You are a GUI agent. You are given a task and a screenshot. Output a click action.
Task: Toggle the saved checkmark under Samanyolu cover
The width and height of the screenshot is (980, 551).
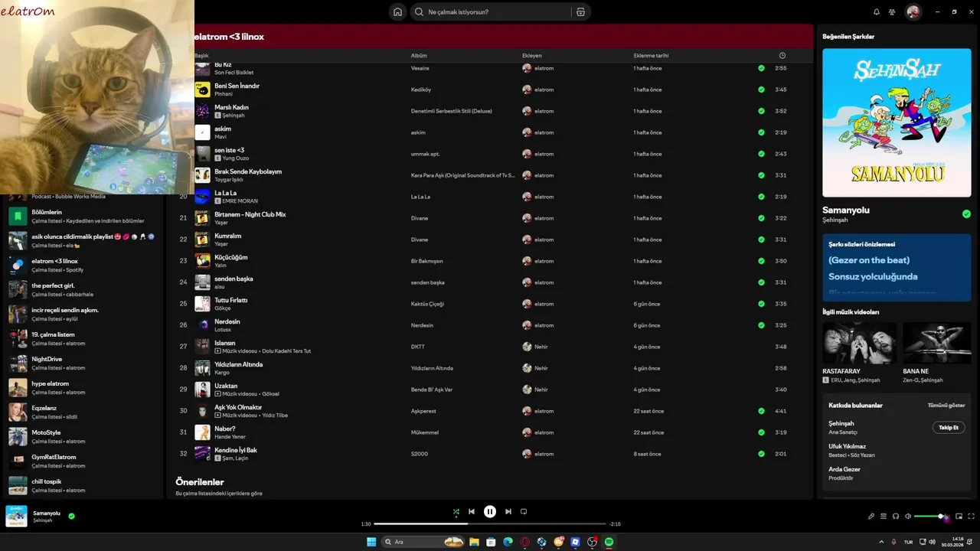966,214
